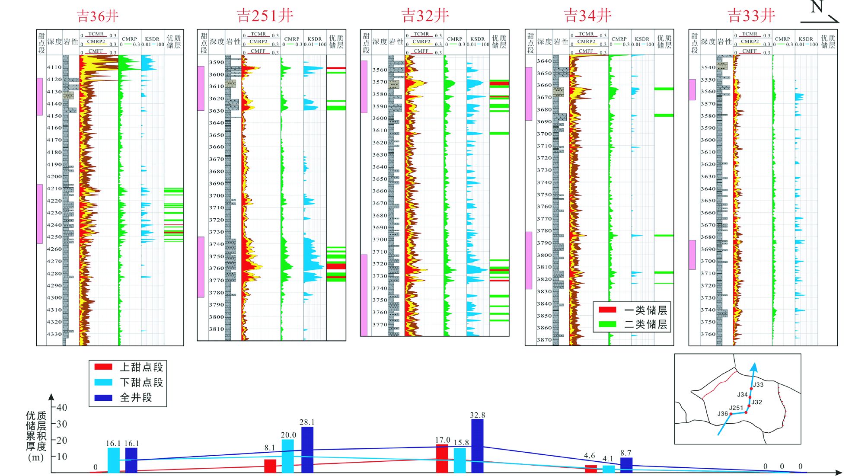868x476 pixels.
Task: Click the 吉33井 well title
Action: 751,16
